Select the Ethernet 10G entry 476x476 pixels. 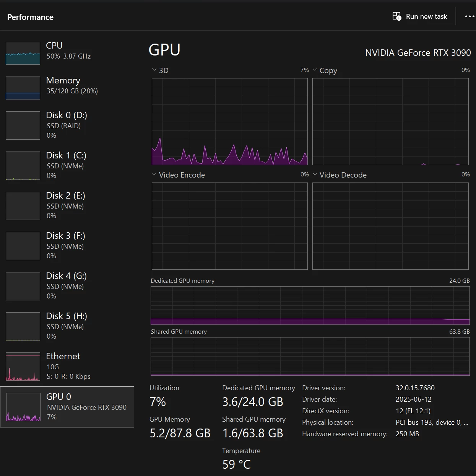(x=67, y=366)
